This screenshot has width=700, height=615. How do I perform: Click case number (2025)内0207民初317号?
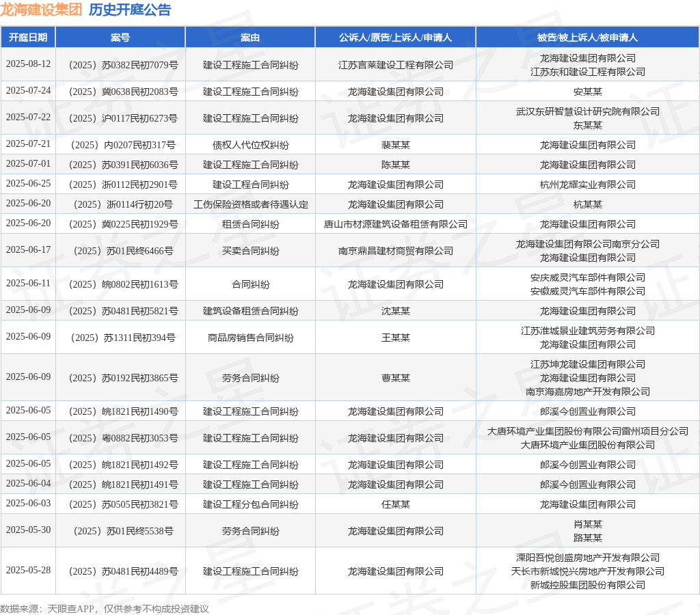(123, 145)
